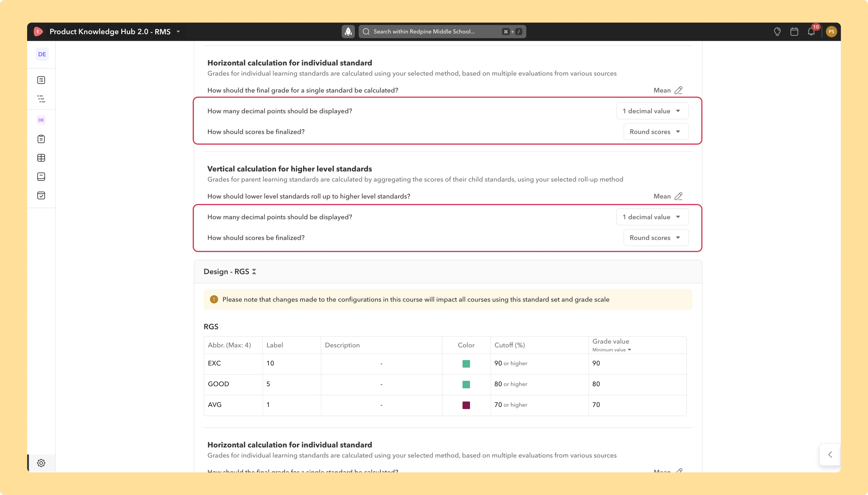Open the PS profile avatar

tap(831, 32)
